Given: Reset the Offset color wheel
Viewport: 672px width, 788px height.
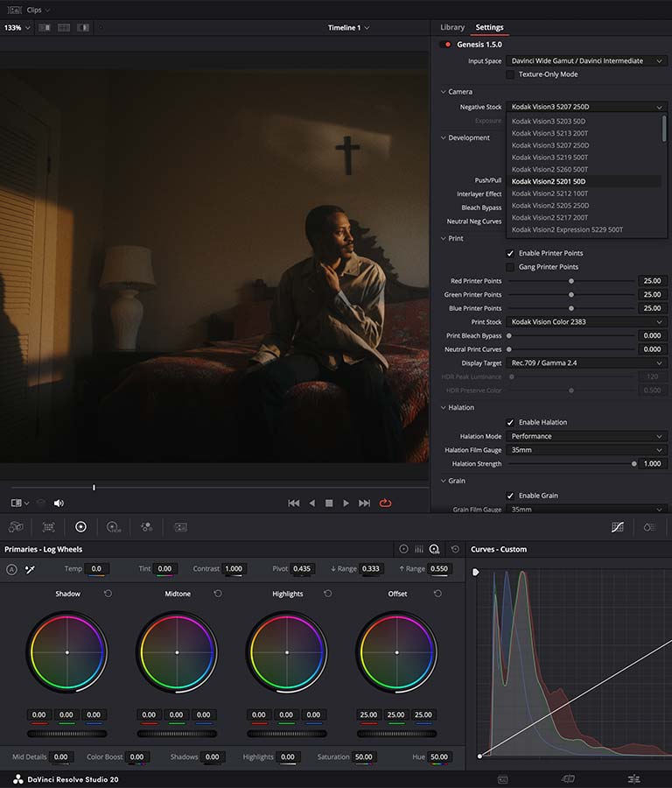Looking at the screenshot, I should (x=437, y=594).
